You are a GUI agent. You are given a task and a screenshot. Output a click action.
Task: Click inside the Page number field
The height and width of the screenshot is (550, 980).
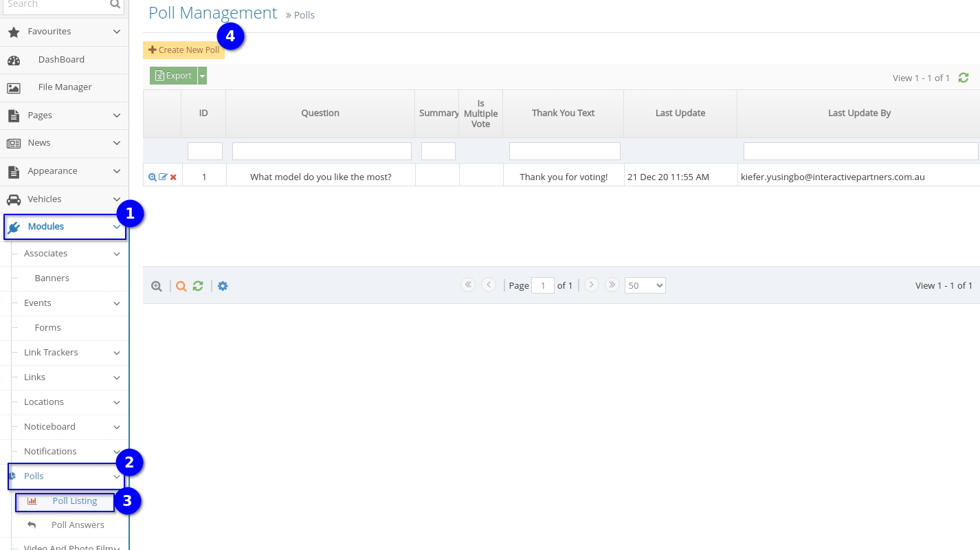[x=542, y=285]
